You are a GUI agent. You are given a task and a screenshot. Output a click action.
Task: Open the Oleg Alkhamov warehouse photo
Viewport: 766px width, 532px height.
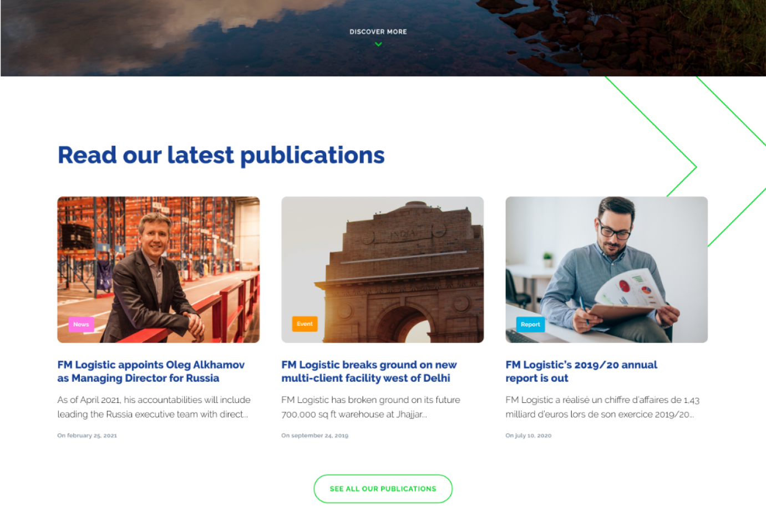coord(159,270)
